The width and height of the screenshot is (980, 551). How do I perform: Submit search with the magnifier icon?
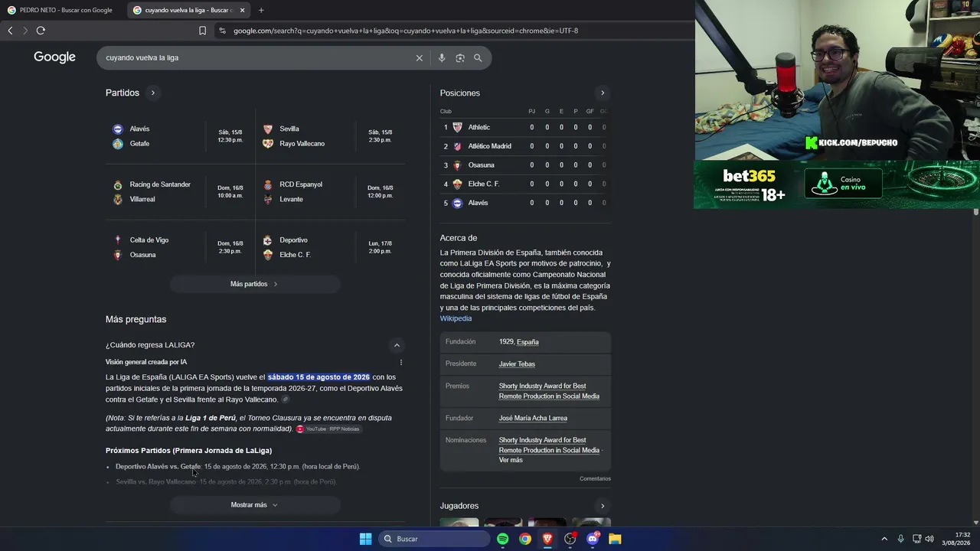(478, 58)
